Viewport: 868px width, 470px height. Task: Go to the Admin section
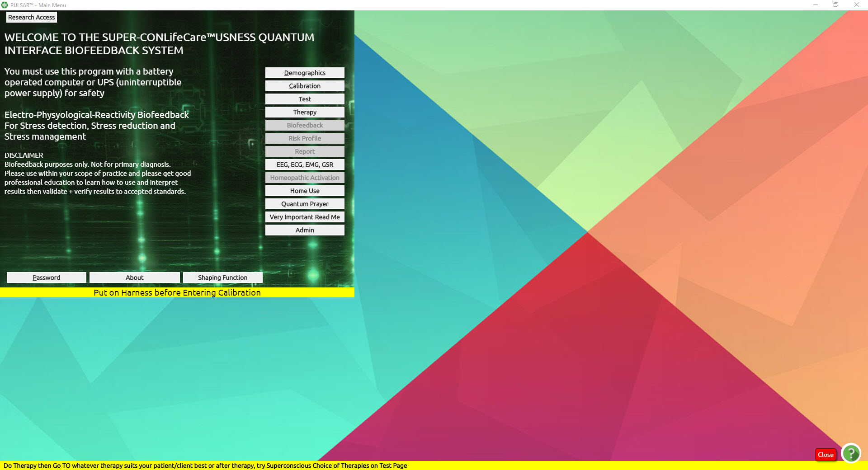[305, 230]
